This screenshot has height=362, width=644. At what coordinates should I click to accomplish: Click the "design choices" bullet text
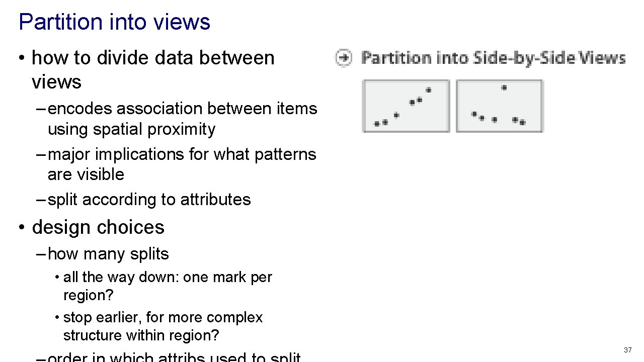98,227
